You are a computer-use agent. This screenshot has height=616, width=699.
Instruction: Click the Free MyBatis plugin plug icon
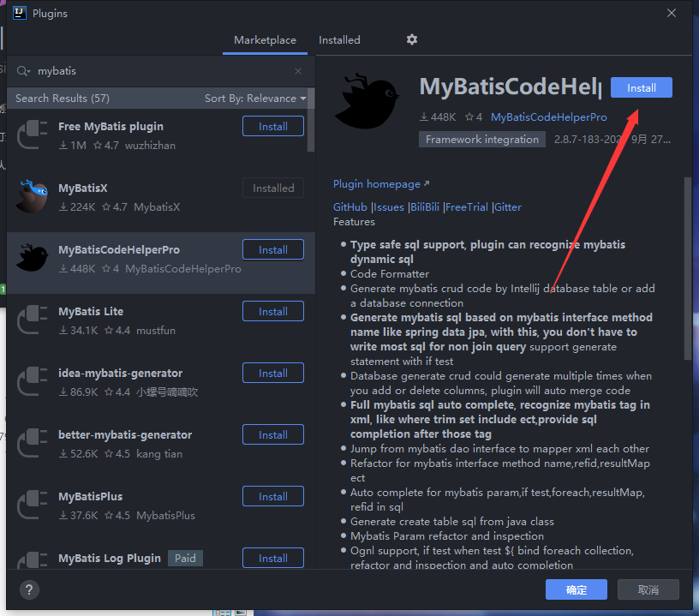click(32, 135)
